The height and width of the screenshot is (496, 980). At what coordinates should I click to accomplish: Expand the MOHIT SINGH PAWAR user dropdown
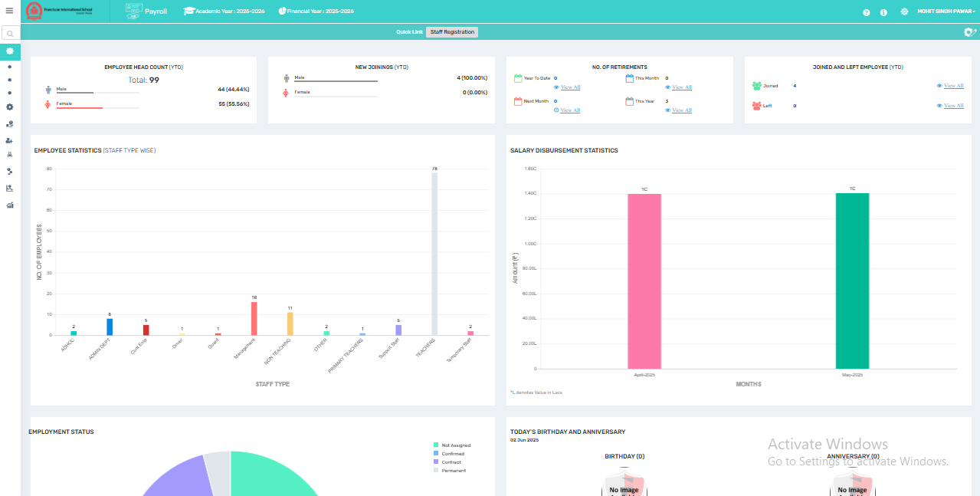946,11
